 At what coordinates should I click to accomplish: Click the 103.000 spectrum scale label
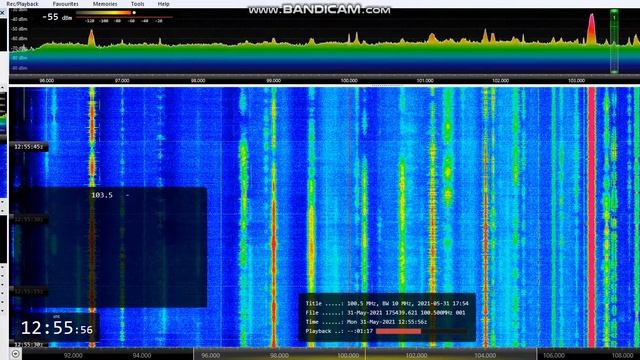click(x=576, y=81)
